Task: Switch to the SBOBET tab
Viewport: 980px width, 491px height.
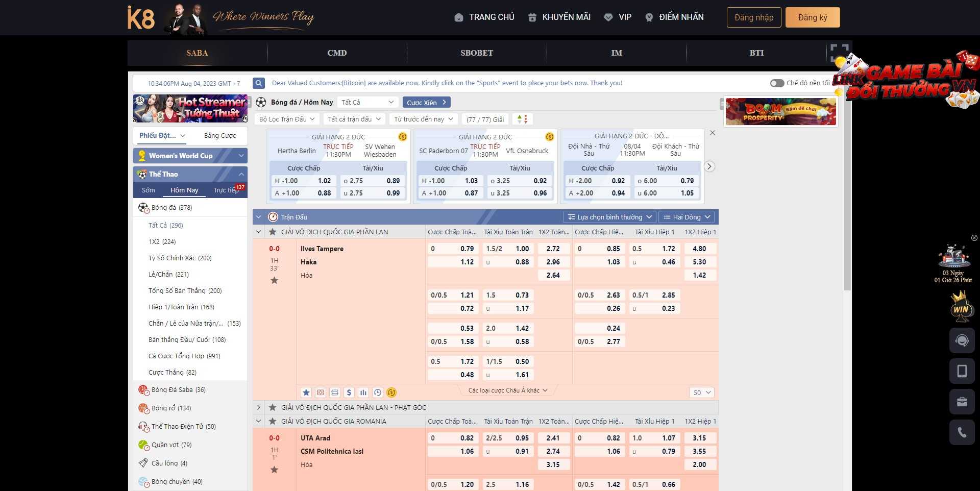Action: tap(477, 53)
